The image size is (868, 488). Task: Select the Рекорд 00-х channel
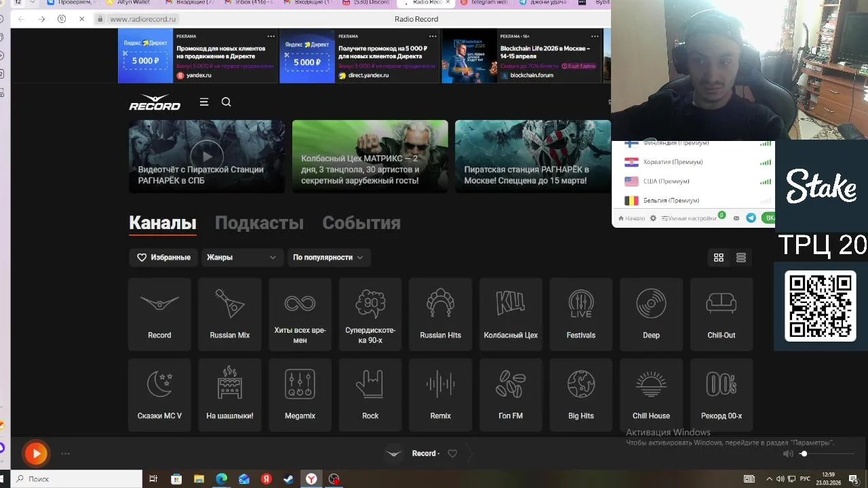(x=722, y=395)
